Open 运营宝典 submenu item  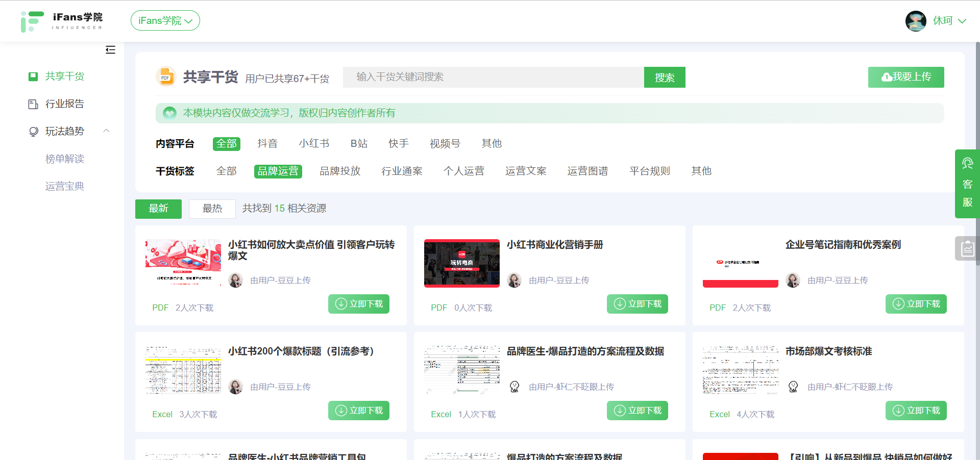click(64, 187)
